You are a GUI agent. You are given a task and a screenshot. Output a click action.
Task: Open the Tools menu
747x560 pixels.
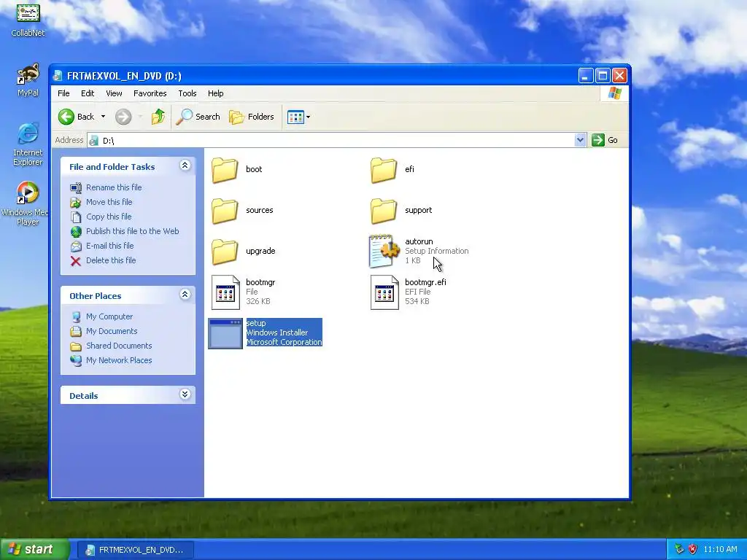[x=187, y=93]
